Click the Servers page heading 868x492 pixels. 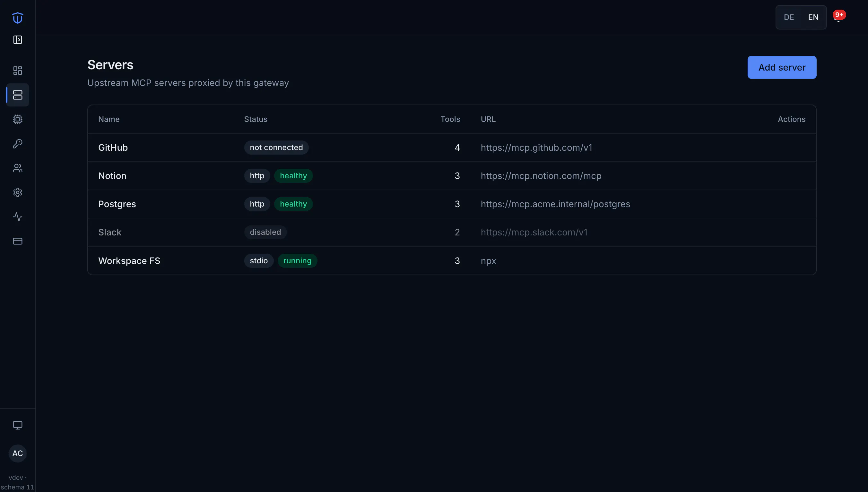tap(110, 65)
